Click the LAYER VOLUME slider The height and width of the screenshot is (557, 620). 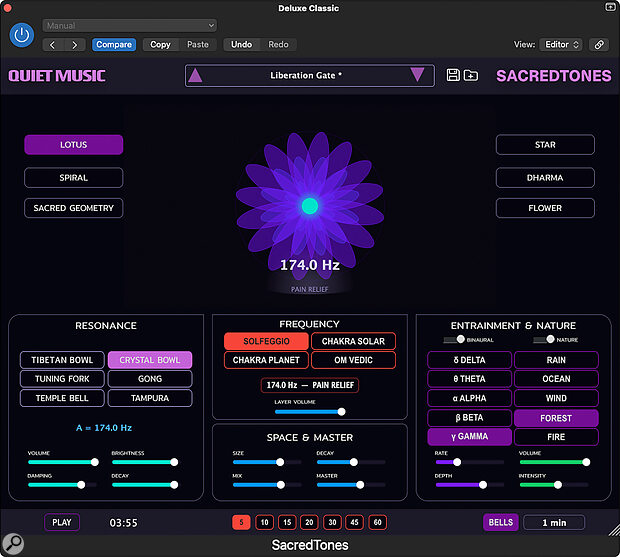tap(310, 412)
